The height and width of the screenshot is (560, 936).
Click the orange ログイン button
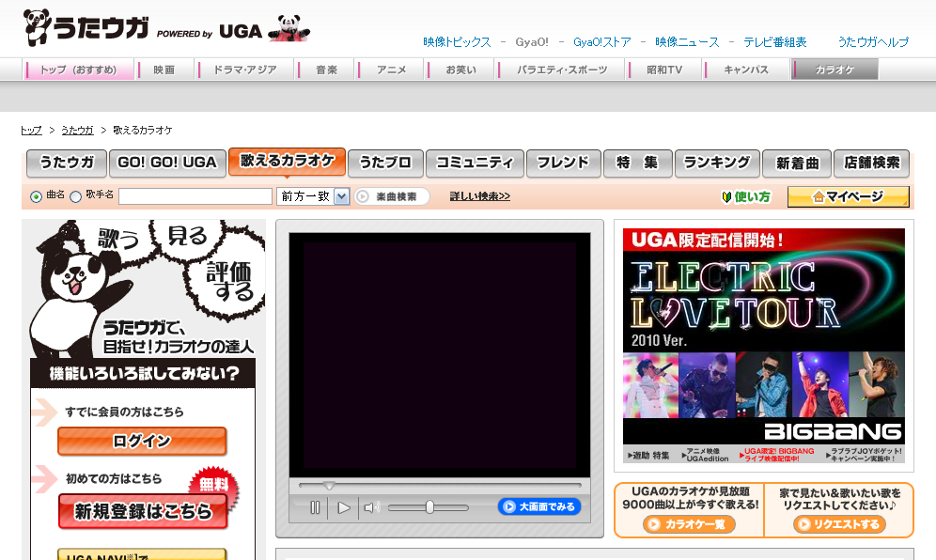pos(142,441)
